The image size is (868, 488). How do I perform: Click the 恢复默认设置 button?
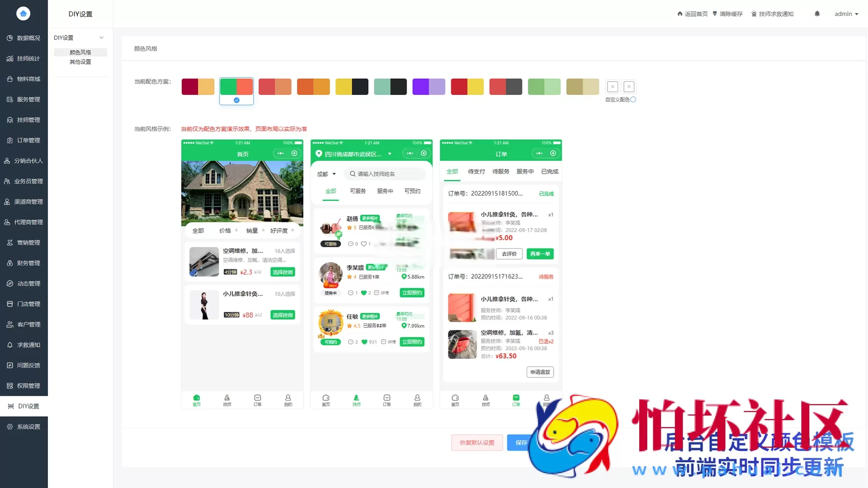[x=477, y=442]
